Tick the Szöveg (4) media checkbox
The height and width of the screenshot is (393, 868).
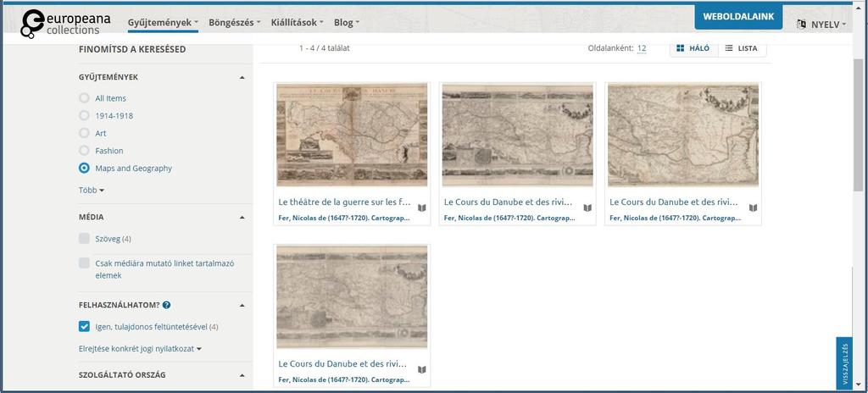[84, 239]
